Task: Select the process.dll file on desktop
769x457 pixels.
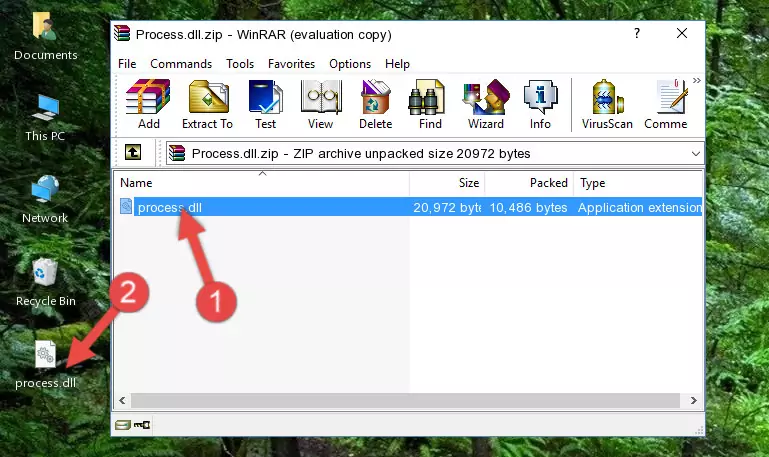Action: [46, 365]
